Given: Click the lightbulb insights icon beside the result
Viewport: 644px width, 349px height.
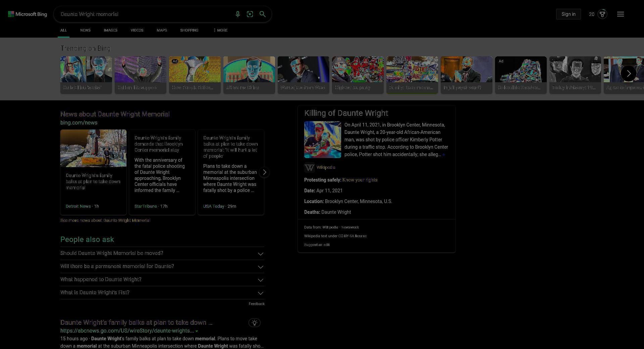Looking at the screenshot, I should click(255, 323).
